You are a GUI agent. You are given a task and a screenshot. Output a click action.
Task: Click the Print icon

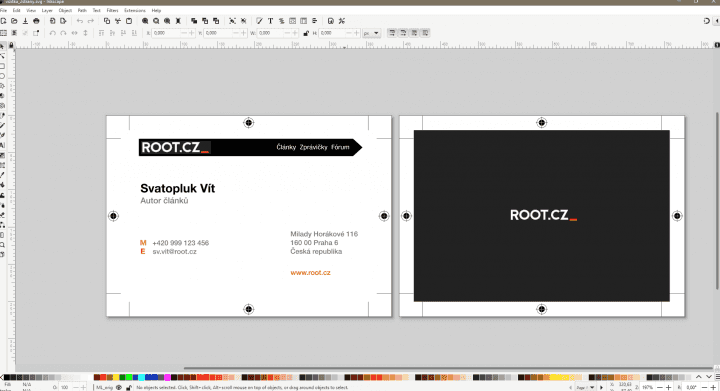36,21
